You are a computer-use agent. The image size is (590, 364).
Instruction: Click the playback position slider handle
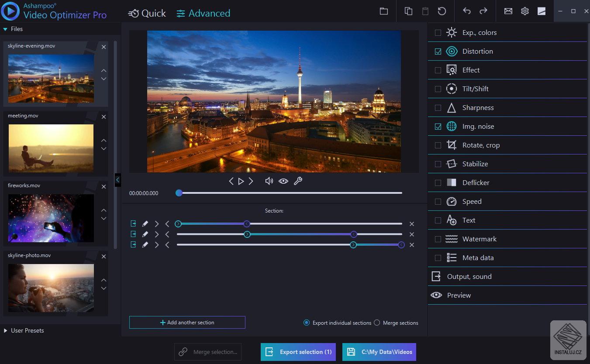[179, 193]
